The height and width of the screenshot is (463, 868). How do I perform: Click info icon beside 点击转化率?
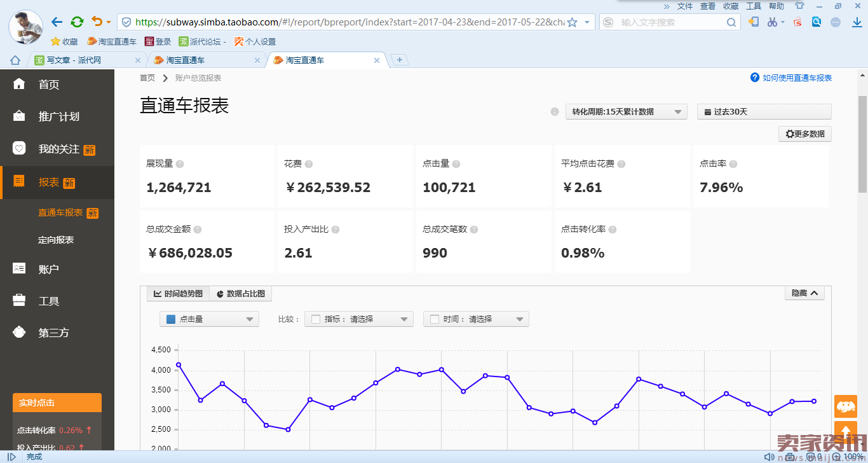point(613,230)
